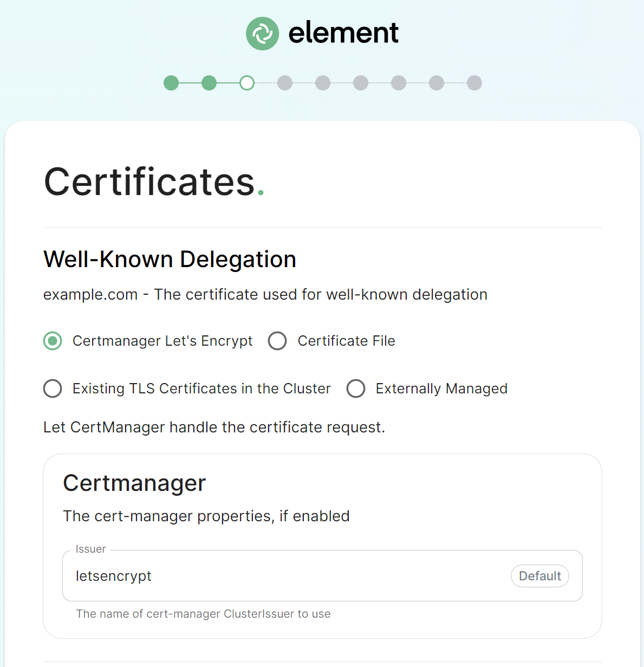Click the Certmanager Let's Encrypt label text
This screenshot has height=667, width=644.
point(162,341)
